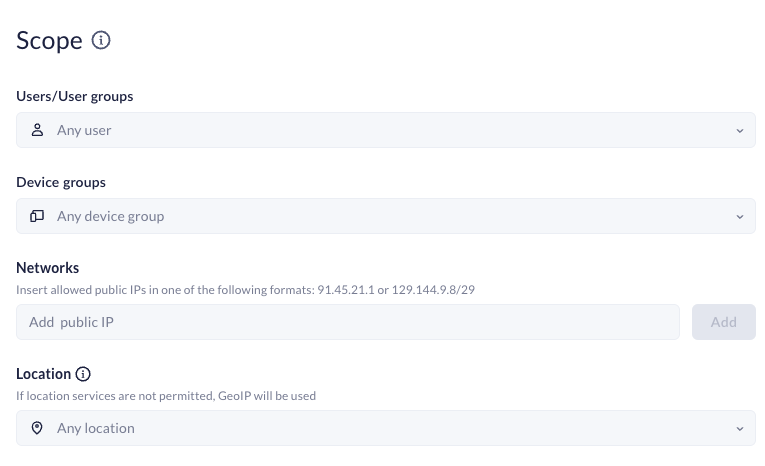Open the "Any user" dropdown
This screenshot has width=765, height=466.
point(385,130)
